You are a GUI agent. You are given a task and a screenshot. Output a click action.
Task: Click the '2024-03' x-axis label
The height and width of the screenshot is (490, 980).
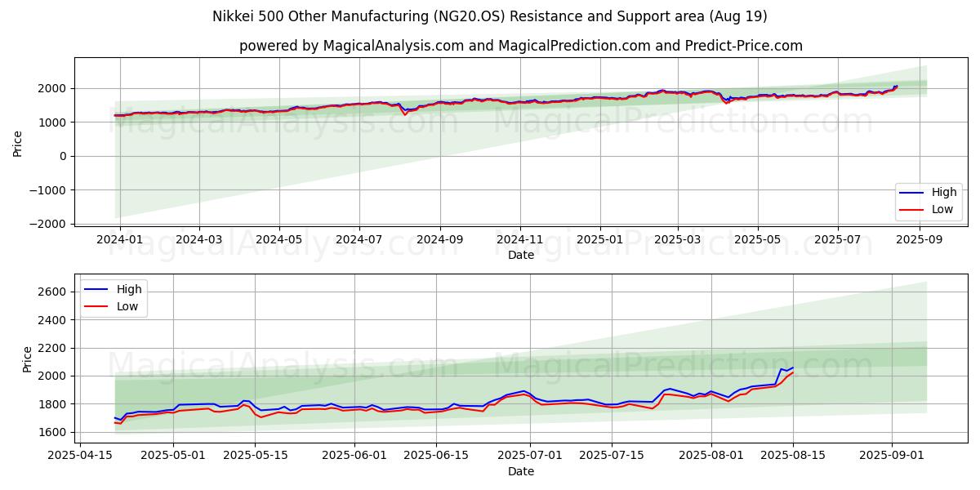coord(199,240)
